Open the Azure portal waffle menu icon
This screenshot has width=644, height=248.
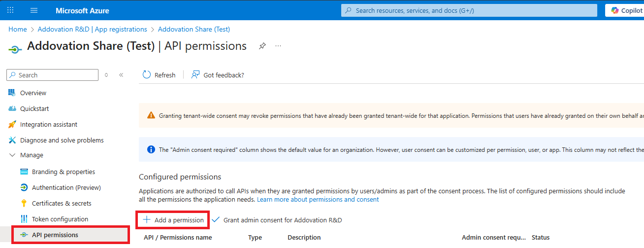point(10,10)
